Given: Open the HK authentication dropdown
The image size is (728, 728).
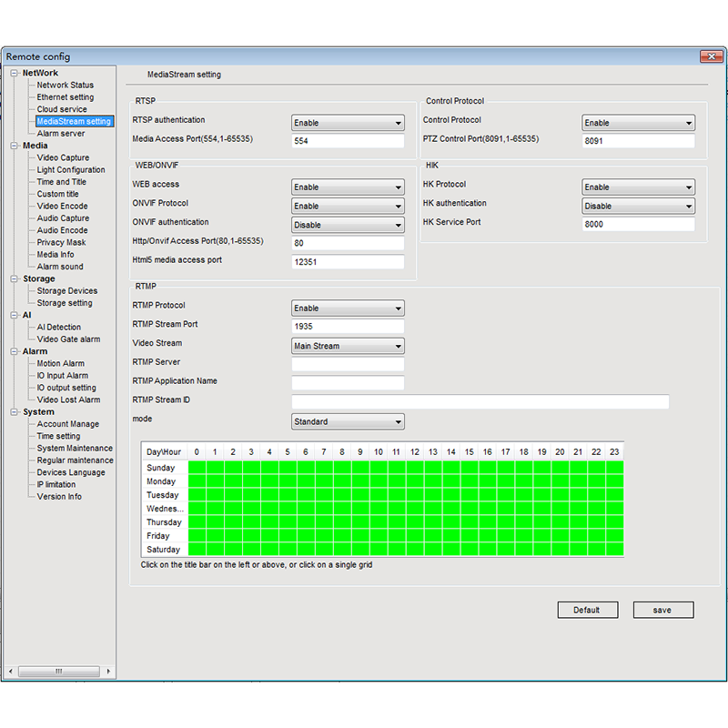Looking at the screenshot, I should point(639,207).
